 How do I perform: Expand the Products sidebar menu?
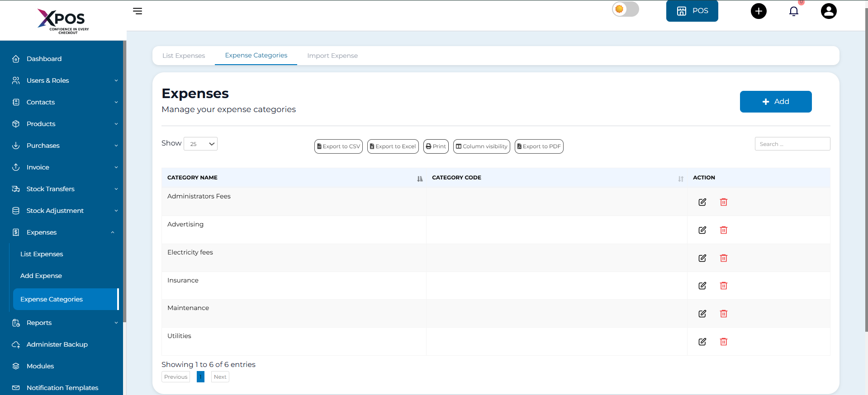tap(63, 124)
